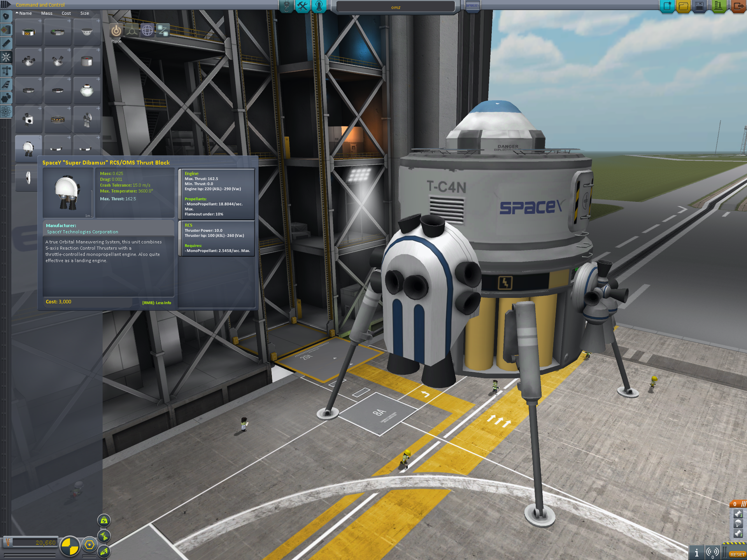The width and height of the screenshot is (747, 560).
Task: Expand advanced mode via striped arrow
Action: click(x=5, y=5)
